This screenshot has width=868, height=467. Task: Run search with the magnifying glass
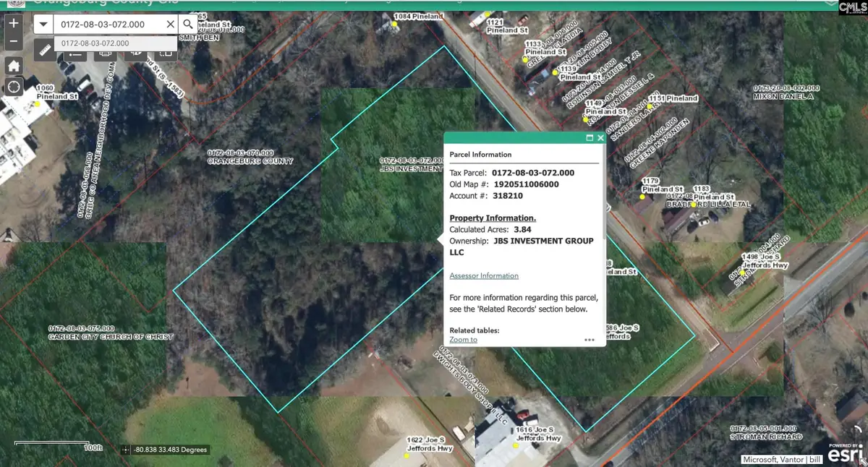coord(188,24)
